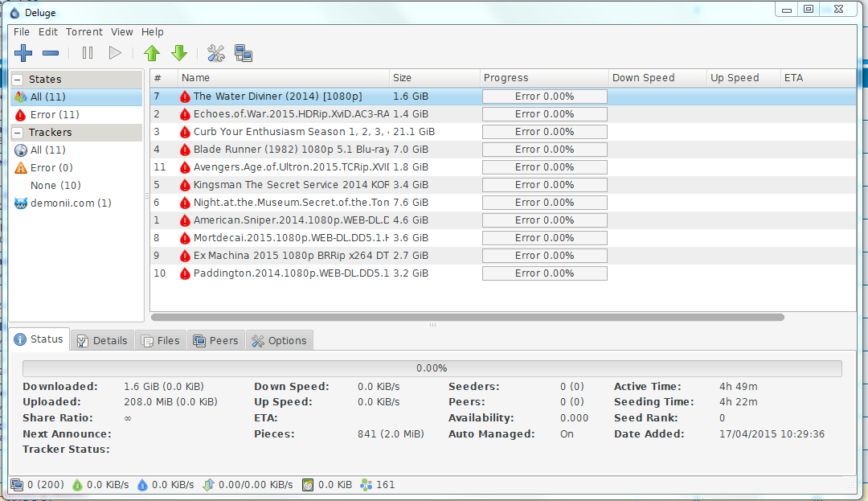Click the Remove Torrent minus icon
The image size is (868, 501).
[x=51, y=53]
